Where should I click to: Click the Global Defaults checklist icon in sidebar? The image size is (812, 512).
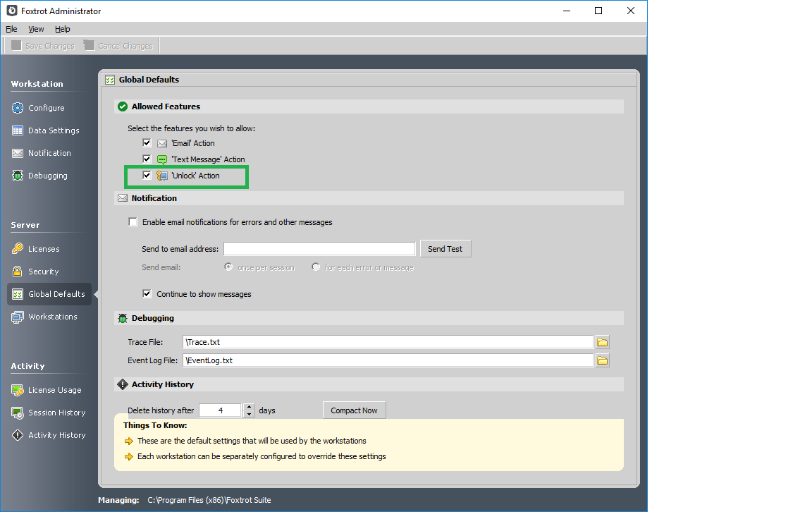click(x=18, y=294)
